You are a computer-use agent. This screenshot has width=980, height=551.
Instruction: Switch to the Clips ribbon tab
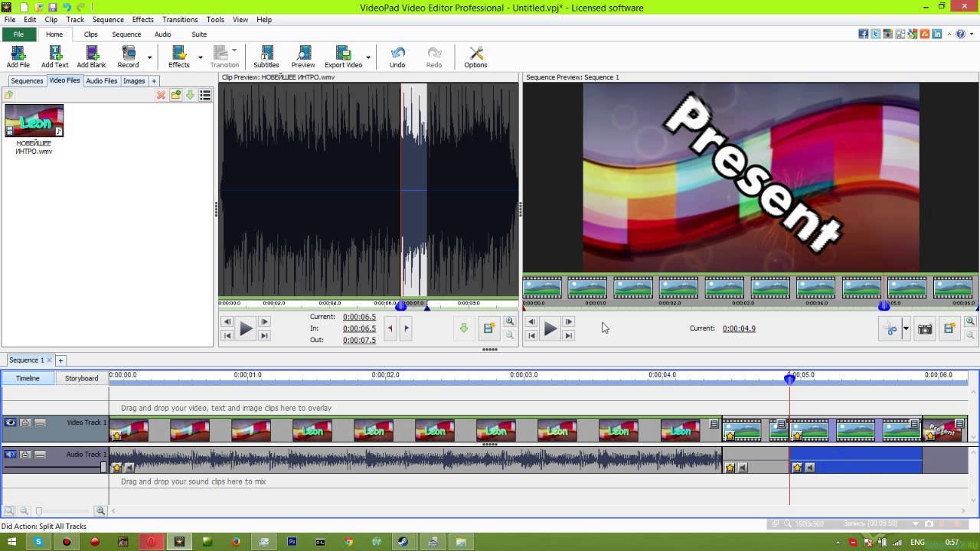pos(91,34)
